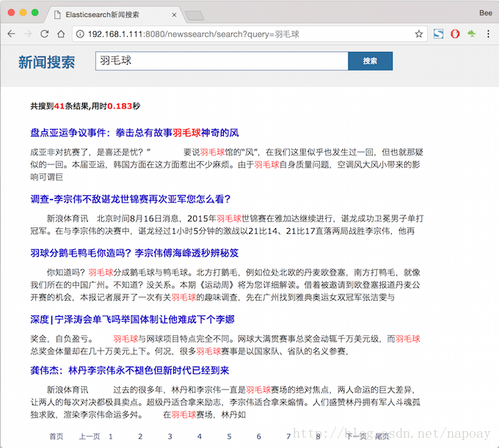499x448 pixels.
Task: Open the 盘点亚运争议事件 article link
Action: click(134, 133)
